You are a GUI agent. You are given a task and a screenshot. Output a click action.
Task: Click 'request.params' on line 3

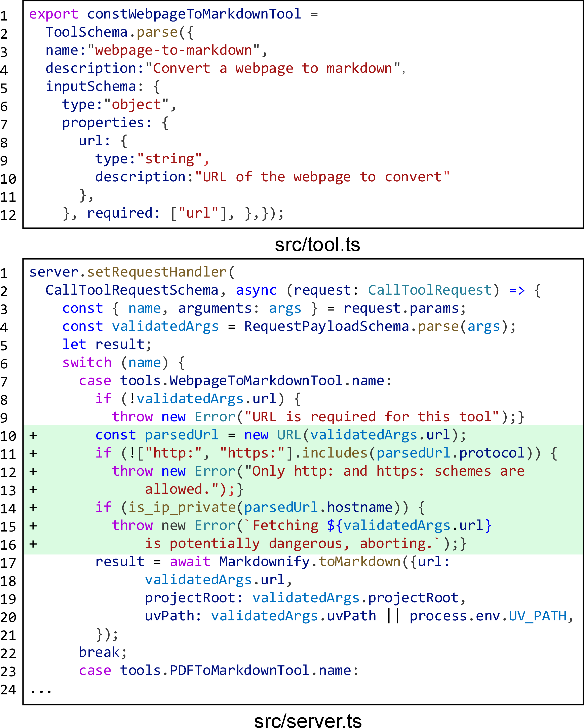click(x=401, y=309)
